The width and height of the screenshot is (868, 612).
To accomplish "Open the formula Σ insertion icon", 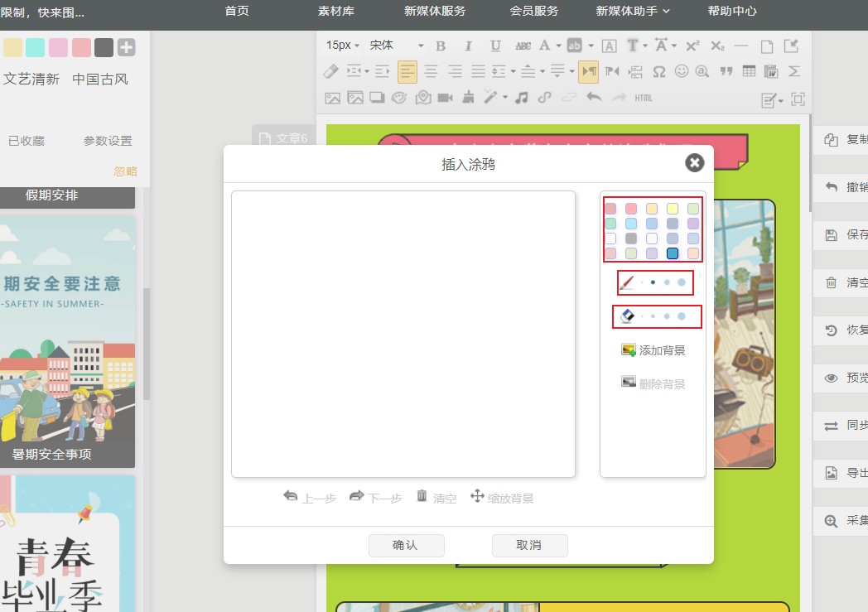I will (793, 71).
